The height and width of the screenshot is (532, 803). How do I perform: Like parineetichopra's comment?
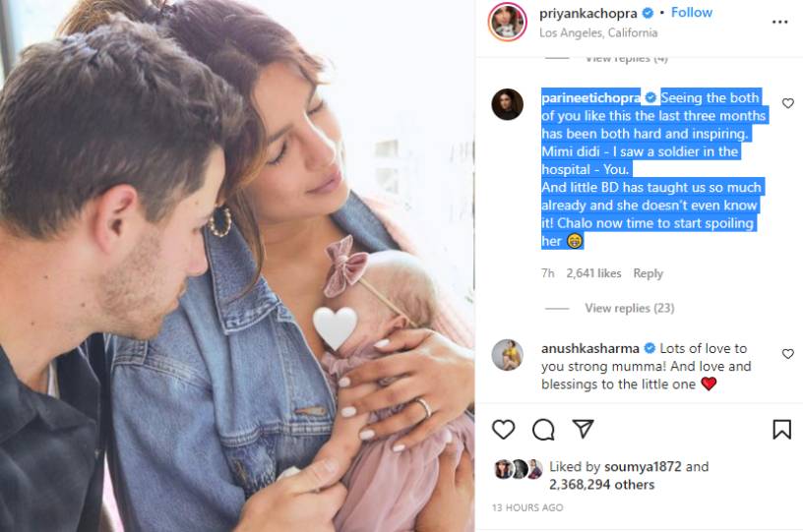(787, 103)
